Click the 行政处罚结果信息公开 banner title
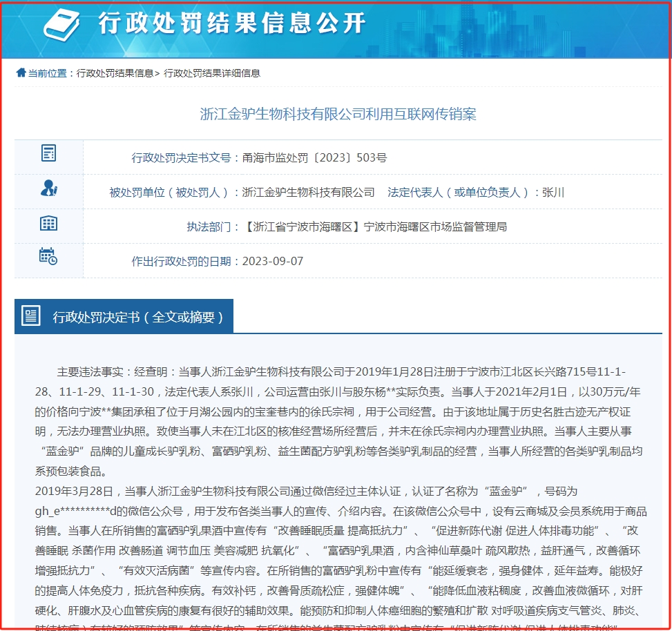 point(231,23)
